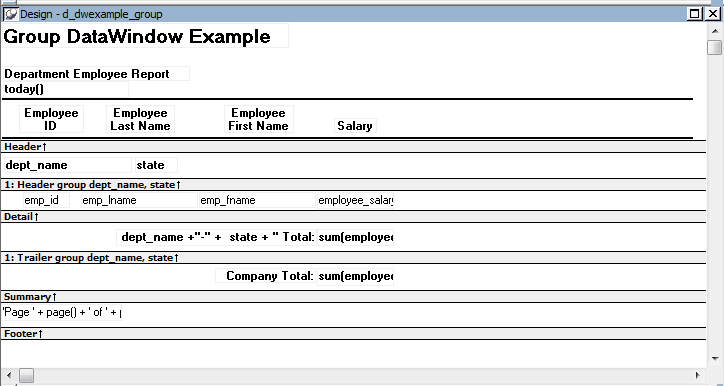
Task: Click the horizontal scrollbar thumb
Action: click(26, 375)
